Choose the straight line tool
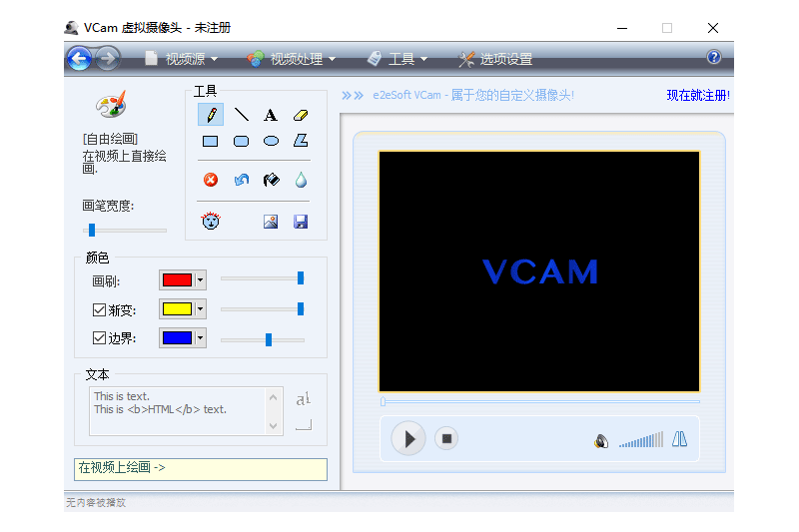 (x=241, y=115)
